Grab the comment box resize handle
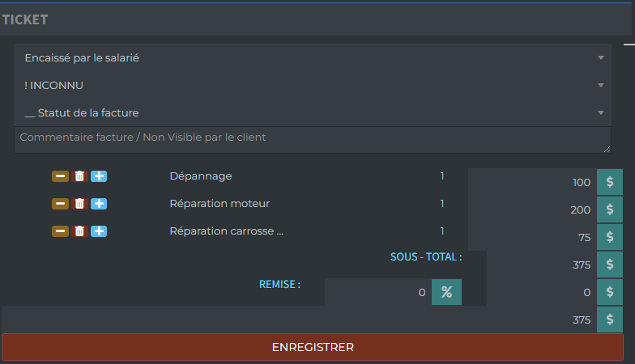The image size is (635, 364). coord(607,149)
